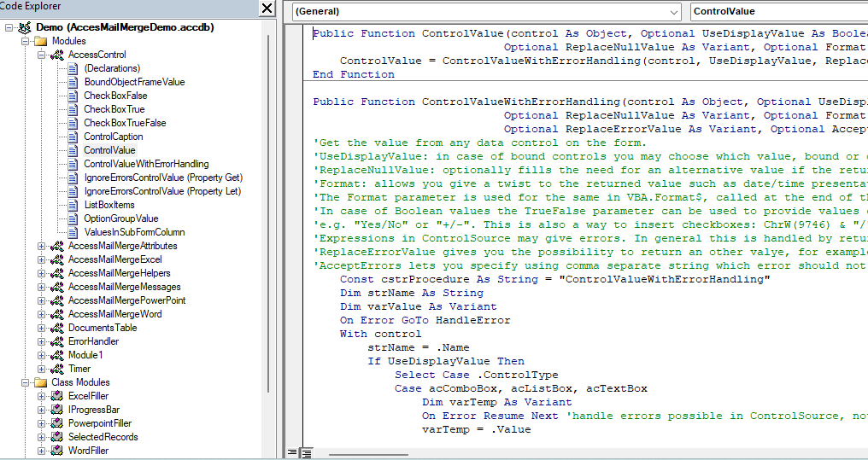Collapse the AccessControl module node

point(42,55)
